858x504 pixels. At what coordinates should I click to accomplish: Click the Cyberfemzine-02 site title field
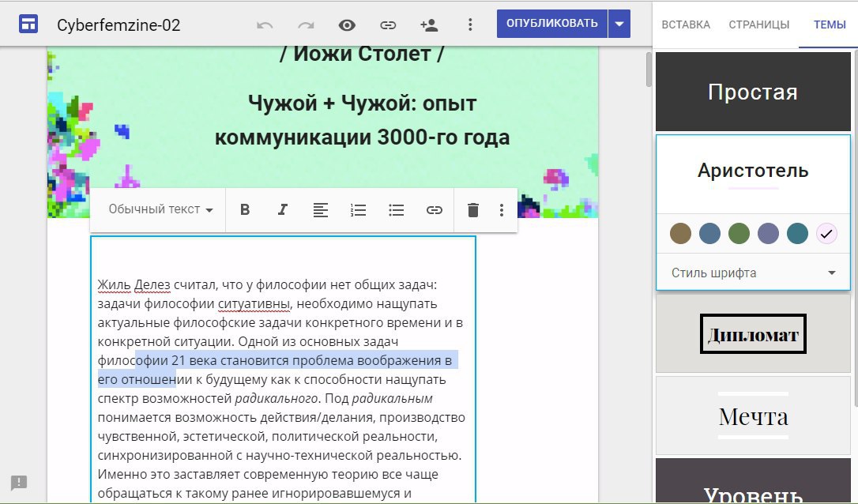click(x=119, y=25)
